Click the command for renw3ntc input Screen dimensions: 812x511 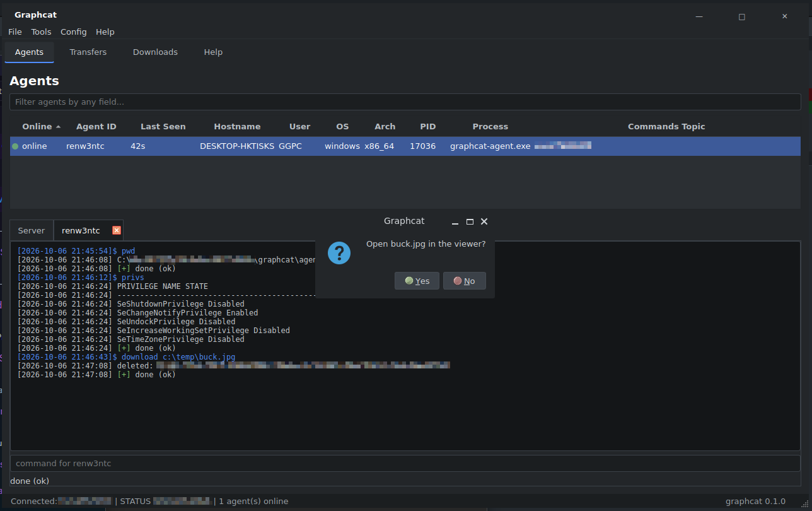(405, 464)
